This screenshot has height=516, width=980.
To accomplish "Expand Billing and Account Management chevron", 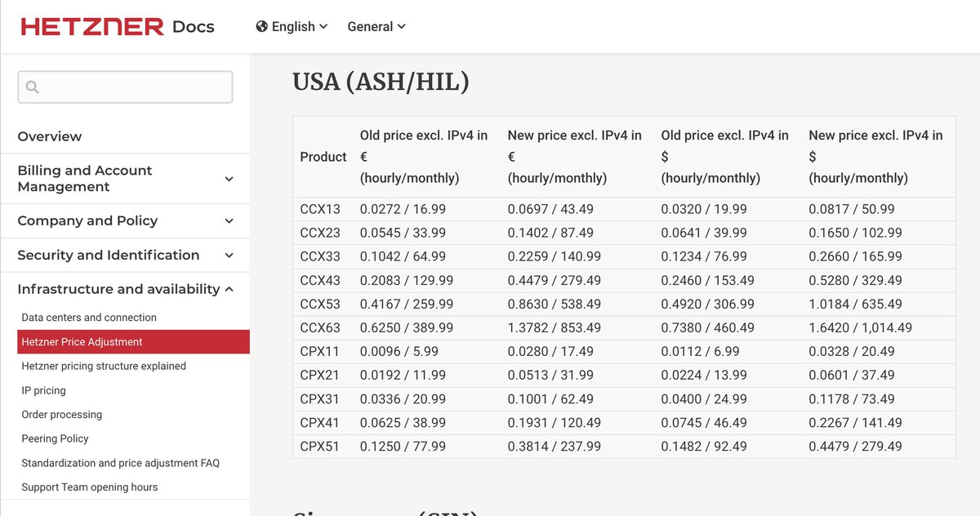I will [x=229, y=179].
